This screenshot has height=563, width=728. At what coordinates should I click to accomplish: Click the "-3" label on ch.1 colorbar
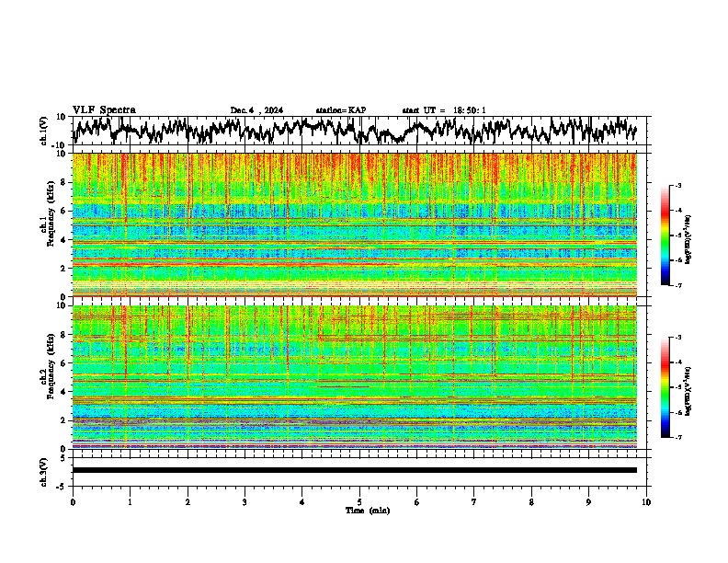pyautogui.click(x=677, y=185)
